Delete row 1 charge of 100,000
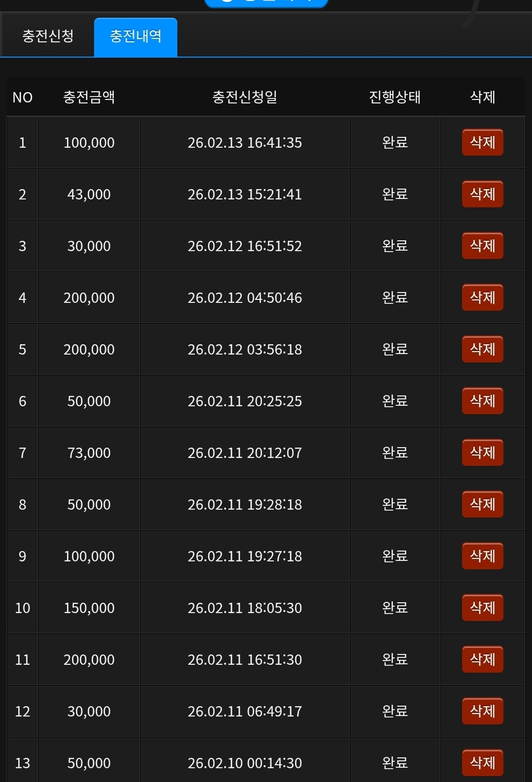The height and width of the screenshot is (782, 532). pos(482,142)
